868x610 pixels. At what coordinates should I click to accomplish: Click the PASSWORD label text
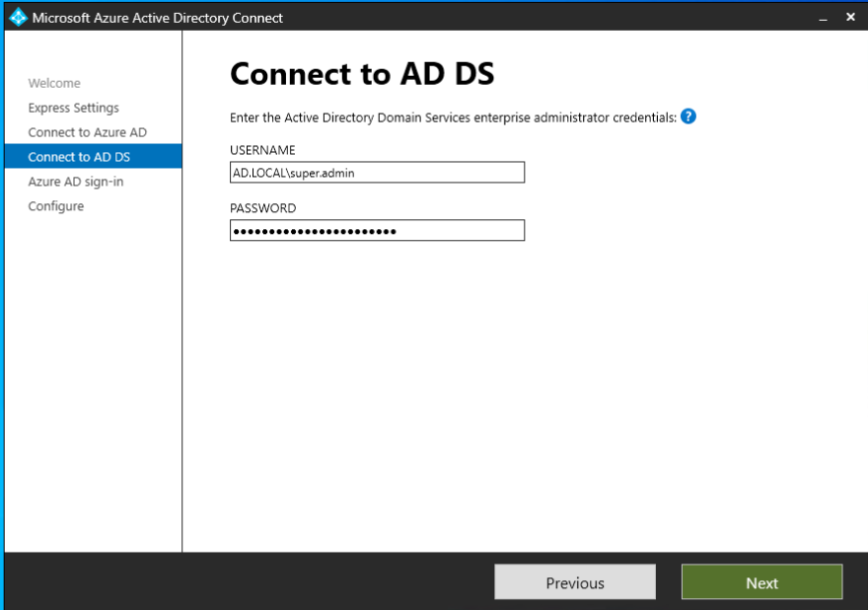(262, 208)
